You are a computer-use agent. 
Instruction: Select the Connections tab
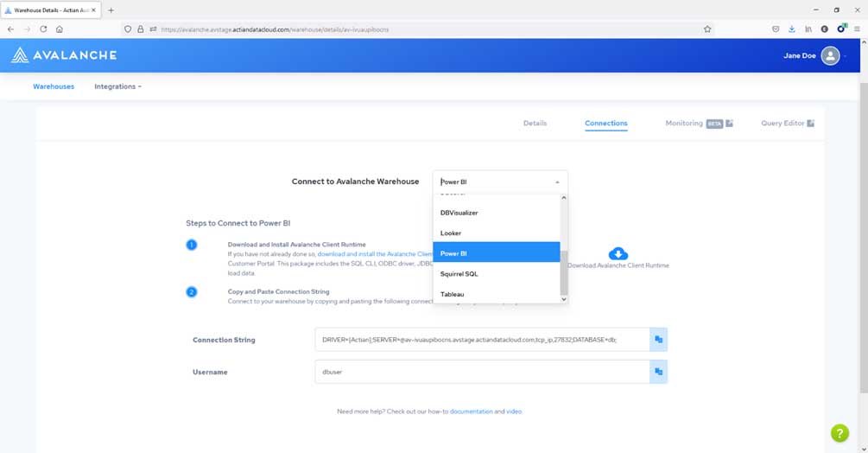pyautogui.click(x=606, y=123)
